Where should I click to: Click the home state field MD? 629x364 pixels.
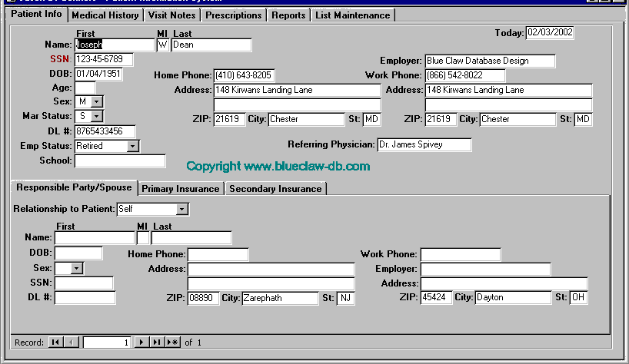tap(372, 119)
